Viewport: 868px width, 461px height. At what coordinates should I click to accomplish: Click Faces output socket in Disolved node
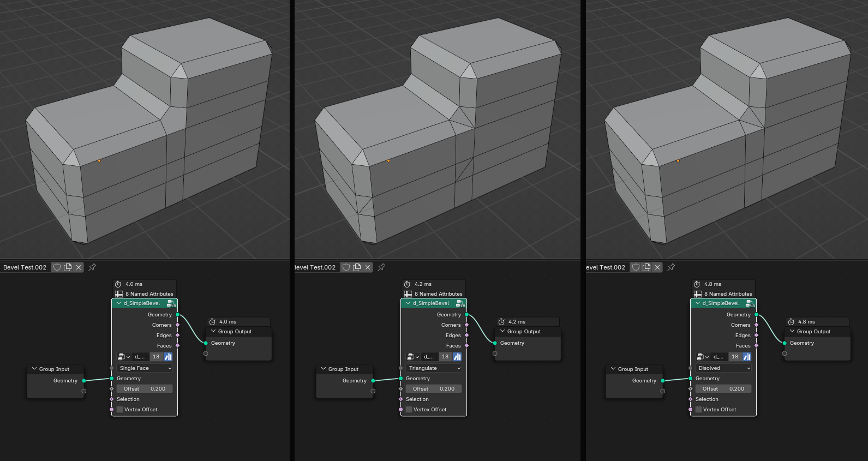(x=756, y=346)
